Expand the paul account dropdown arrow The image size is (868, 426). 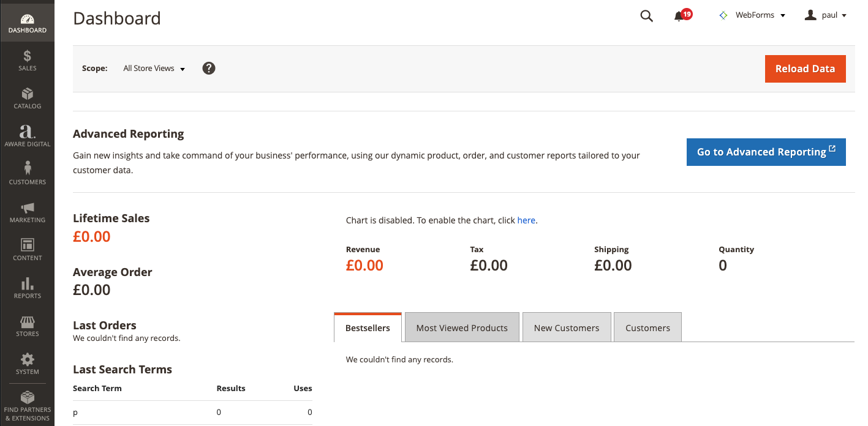(x=844, y=16)
